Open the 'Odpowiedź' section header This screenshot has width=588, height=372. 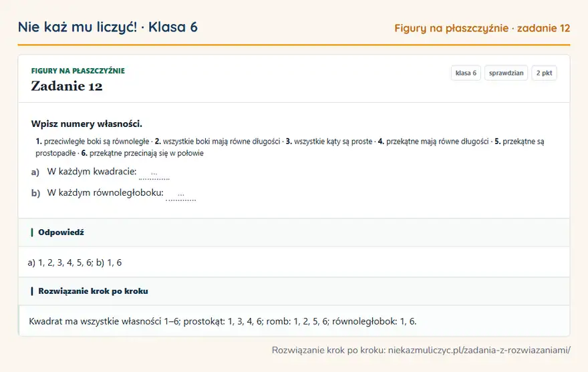pyautogui.click(x=61, y=232)
